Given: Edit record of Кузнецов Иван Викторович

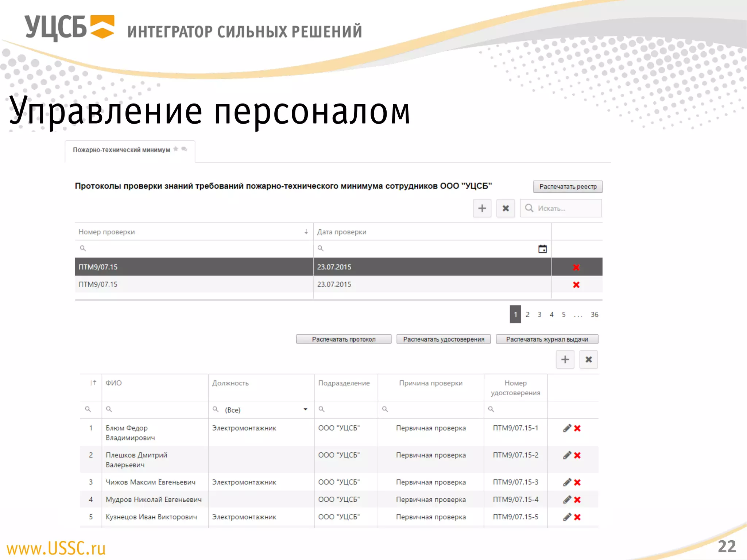Looking at the screenshot, I should [x=567, y=517].
